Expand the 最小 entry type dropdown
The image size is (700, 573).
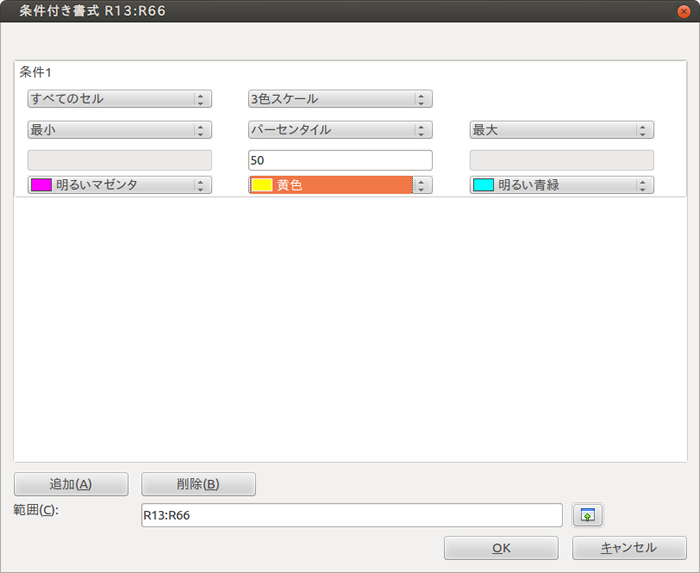[120, 130]
